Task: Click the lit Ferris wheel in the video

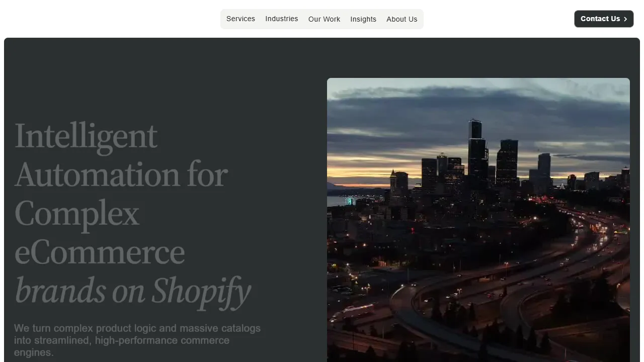Action: tap(350, 201)
